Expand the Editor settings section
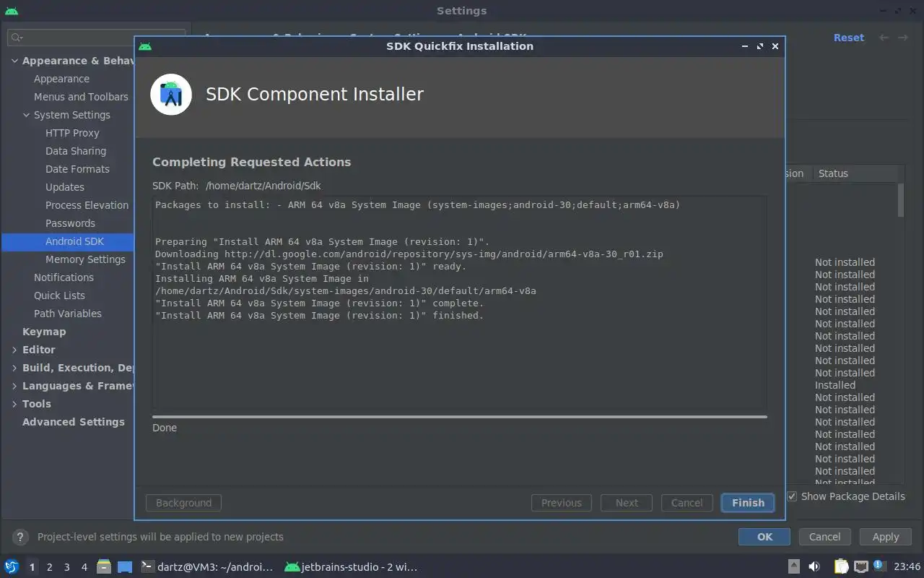 [14, 350]
